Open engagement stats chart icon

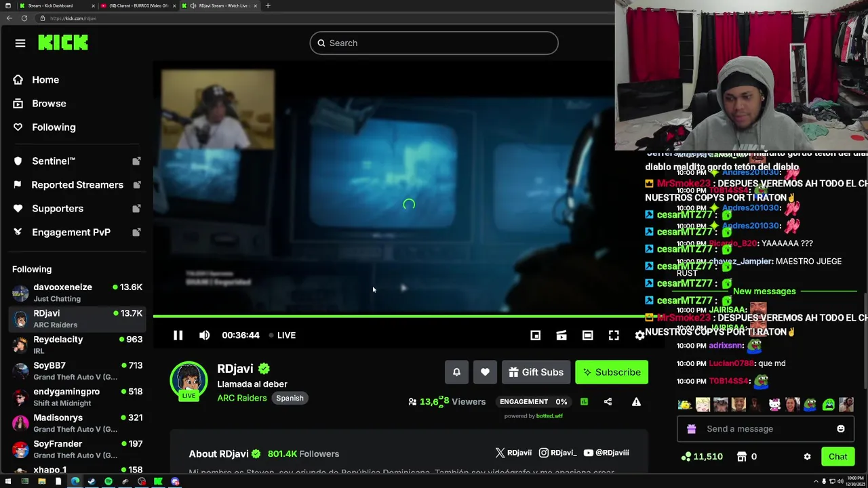coord(584,402)
